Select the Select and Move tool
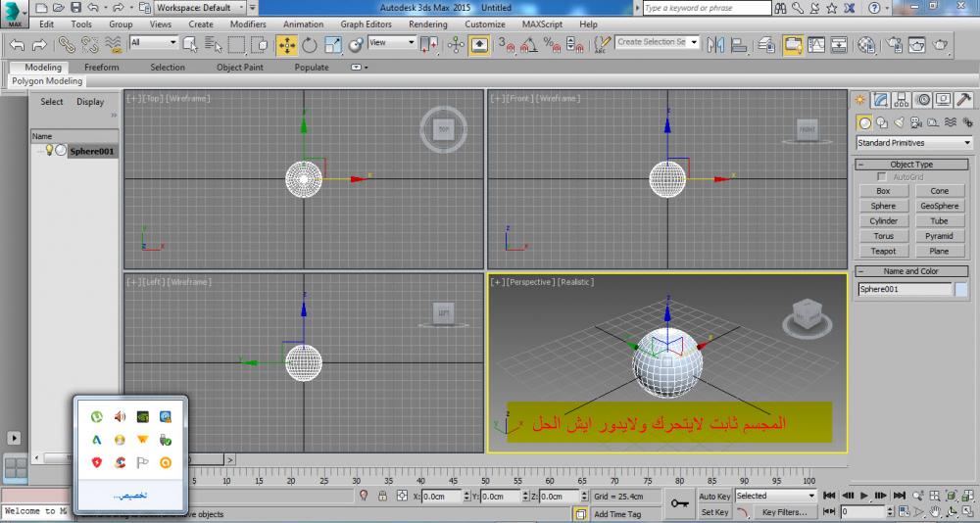 tap(286, 44)
